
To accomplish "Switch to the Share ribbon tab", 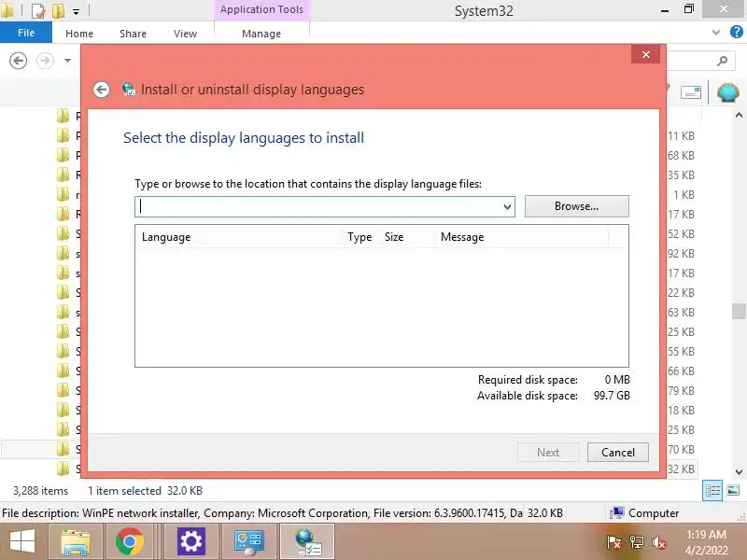I will tap(133, 34).
